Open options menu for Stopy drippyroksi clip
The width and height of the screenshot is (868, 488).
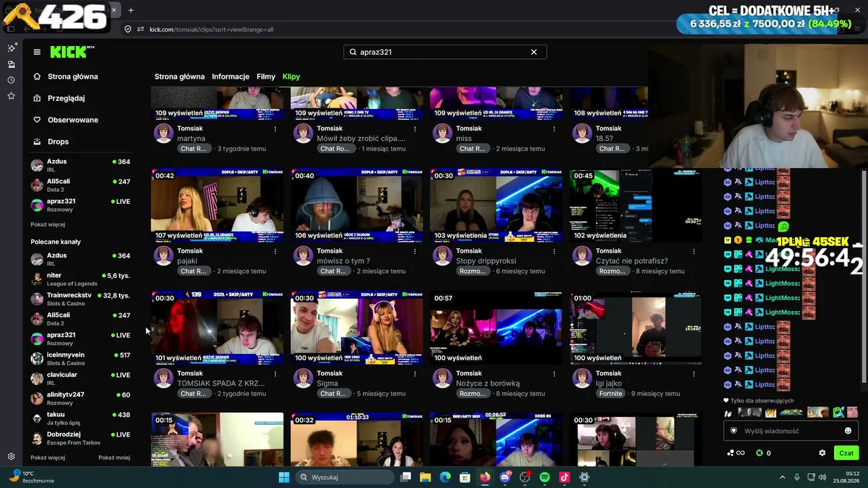[555, 251]
